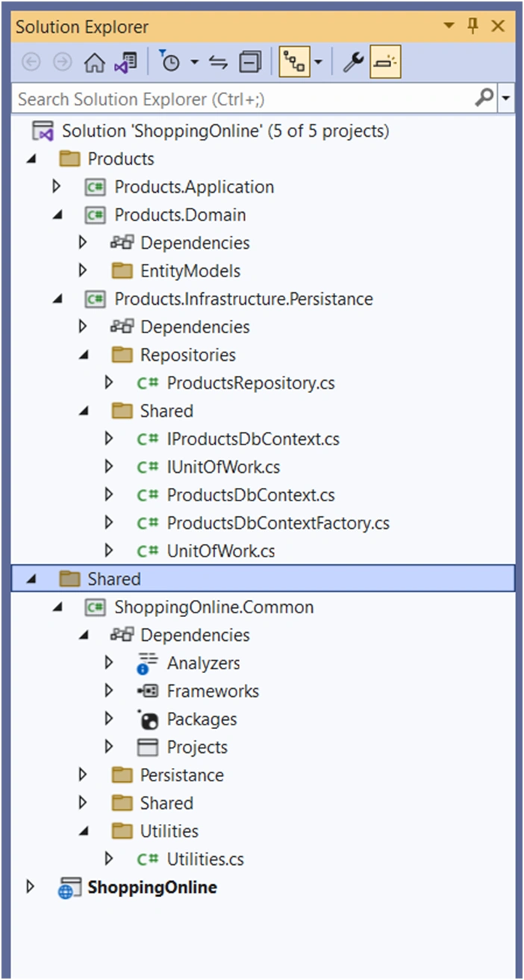
Task: Select the Utilities.cs file
Action: pos(205,859)
